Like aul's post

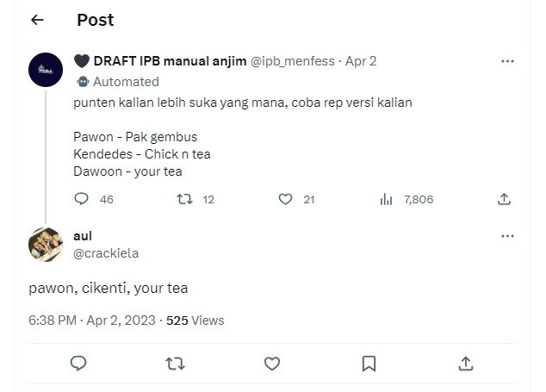[x=272, y=364]
